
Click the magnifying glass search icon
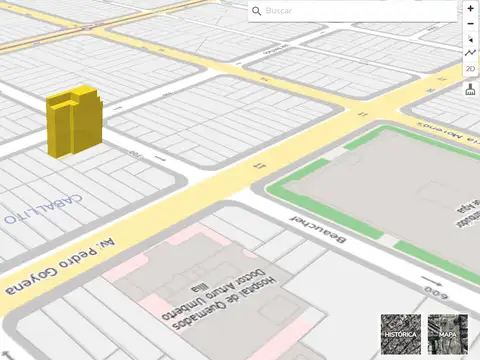tap(256, 11)
